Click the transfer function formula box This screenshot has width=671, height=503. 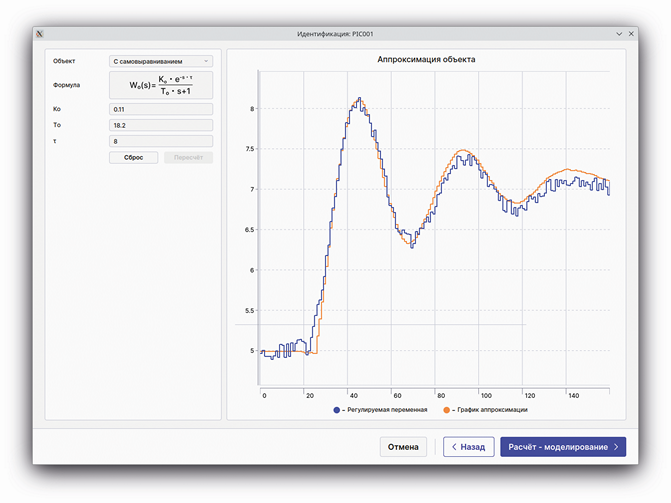click(x=161, y=85)
